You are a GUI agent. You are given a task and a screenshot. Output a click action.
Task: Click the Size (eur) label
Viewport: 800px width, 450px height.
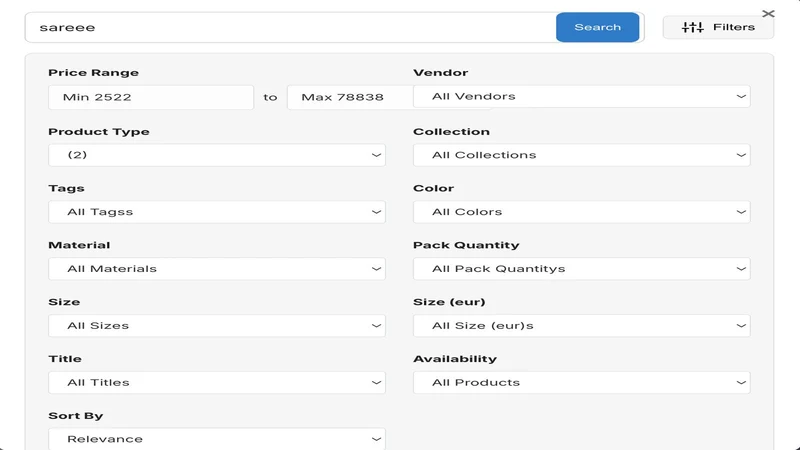(449, 302)
